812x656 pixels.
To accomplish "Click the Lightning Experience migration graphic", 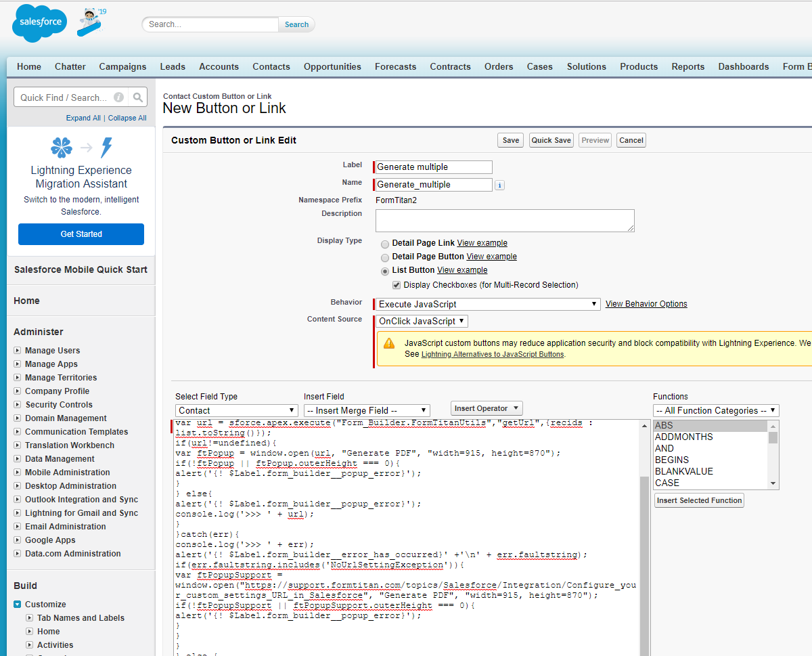I will 81,147.
